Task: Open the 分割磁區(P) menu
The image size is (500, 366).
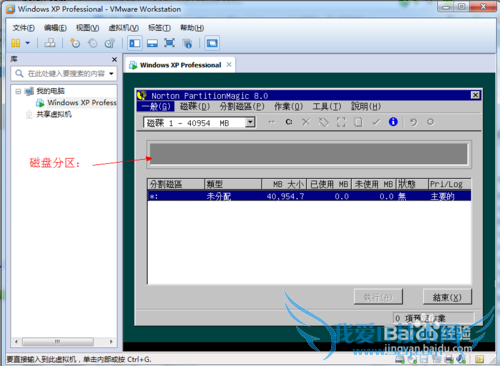Action: (x=242, y=107)
